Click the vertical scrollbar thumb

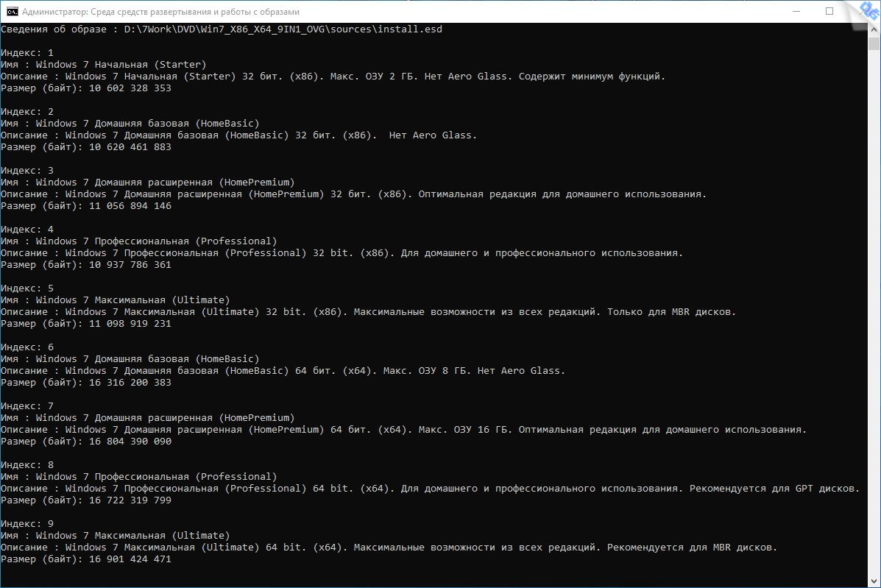coord(874,44)
